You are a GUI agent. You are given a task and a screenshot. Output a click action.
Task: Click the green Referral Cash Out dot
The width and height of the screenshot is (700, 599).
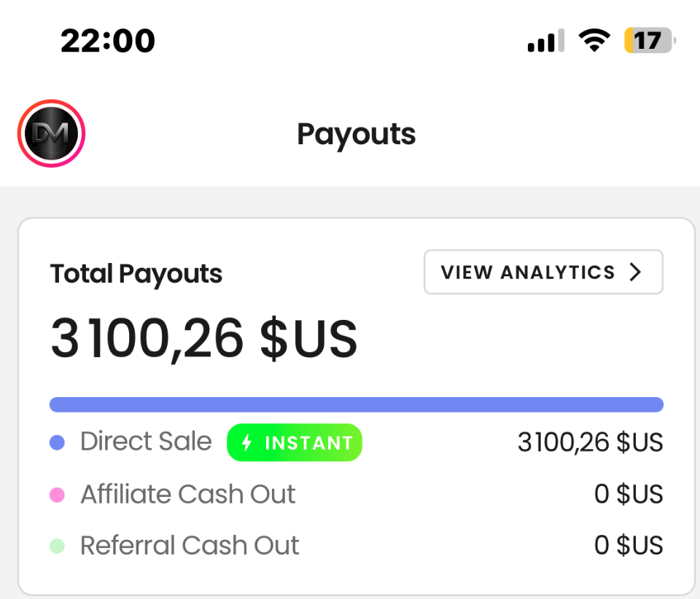[57, 546]
